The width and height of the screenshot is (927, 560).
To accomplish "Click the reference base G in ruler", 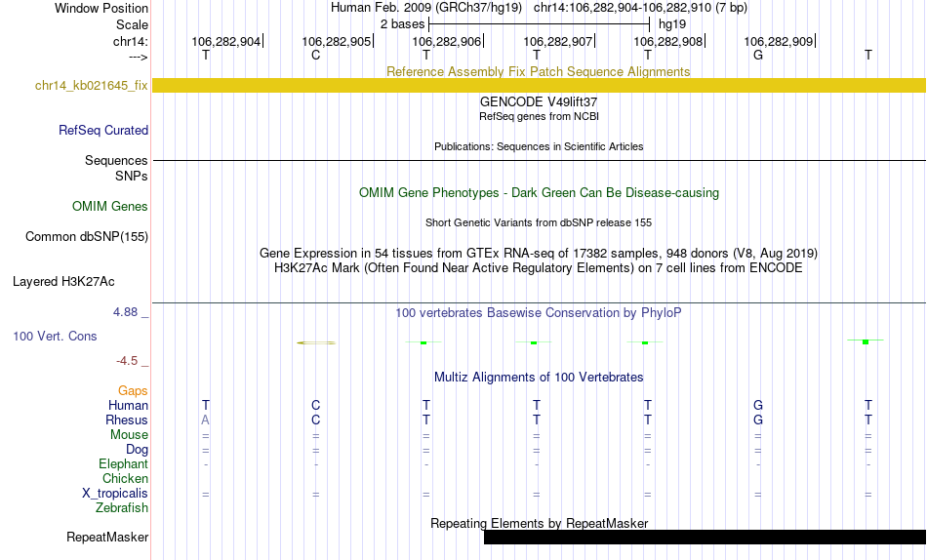I will 758,55.
